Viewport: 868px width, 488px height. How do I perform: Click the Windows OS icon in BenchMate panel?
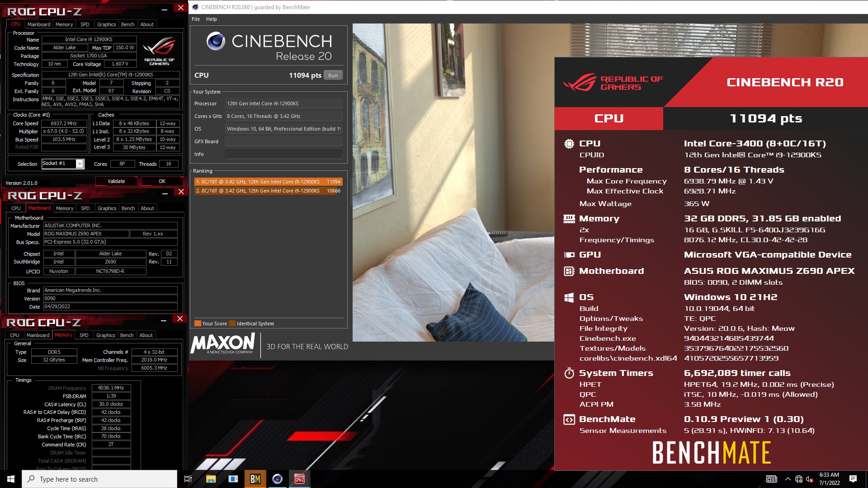[569, 297]
